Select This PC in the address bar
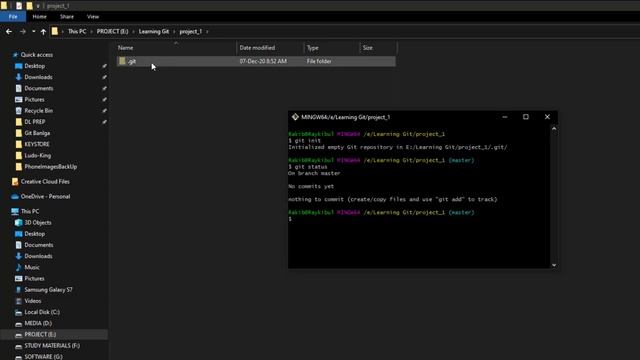Image resolution: width=640 pixels, height=360 pixels. [77, 31]
